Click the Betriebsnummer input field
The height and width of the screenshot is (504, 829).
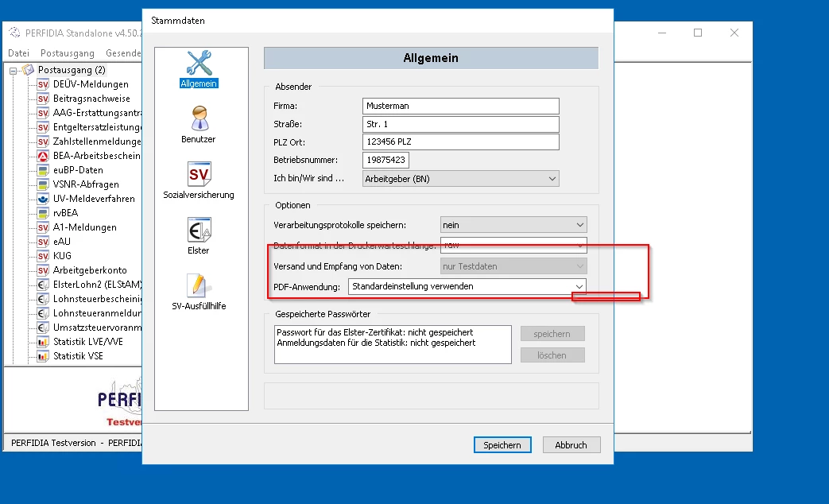pos(385,160)
